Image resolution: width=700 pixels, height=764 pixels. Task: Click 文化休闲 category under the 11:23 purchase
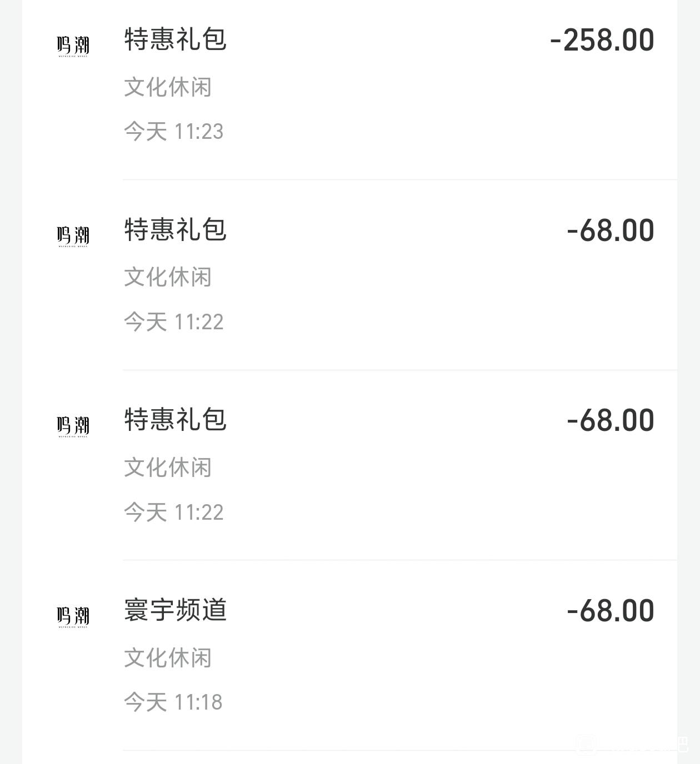click(x=168, y=87)
